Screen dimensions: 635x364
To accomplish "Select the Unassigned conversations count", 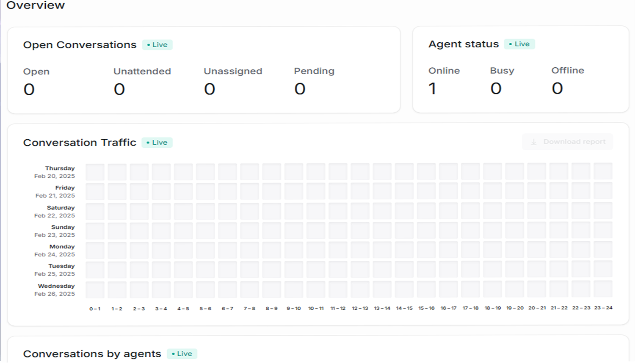I will click(x=210, y=89).
